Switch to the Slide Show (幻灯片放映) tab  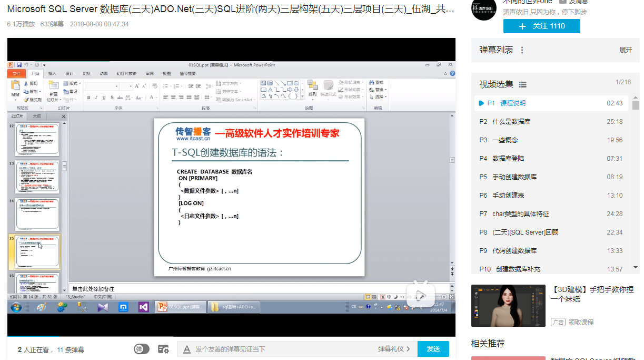(126, 74)
